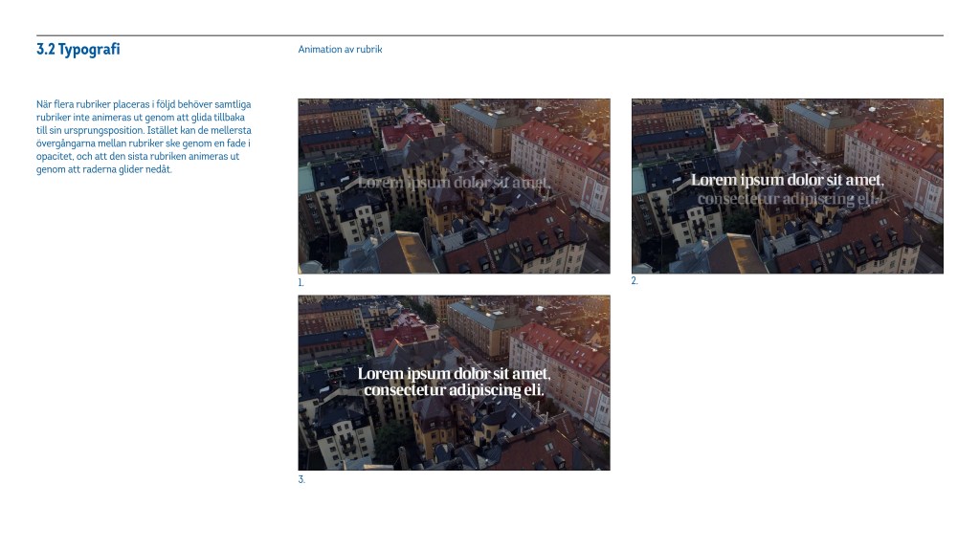980x550 pixels.
Task: Click the caption number "2." below second image
Action: [x=634, y=281]
